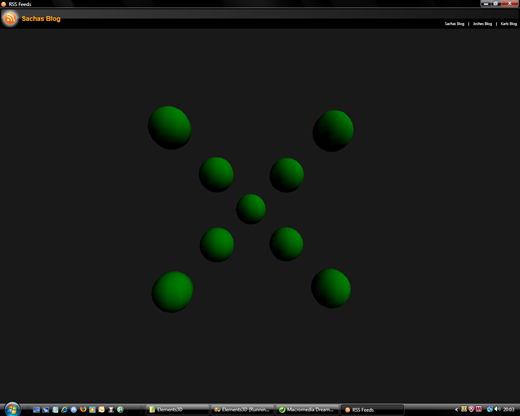Image resolution: width=520 pixels, height=416 pixels.
Task: Select the inner upper-left green sphere
Action: pos(216,175)
